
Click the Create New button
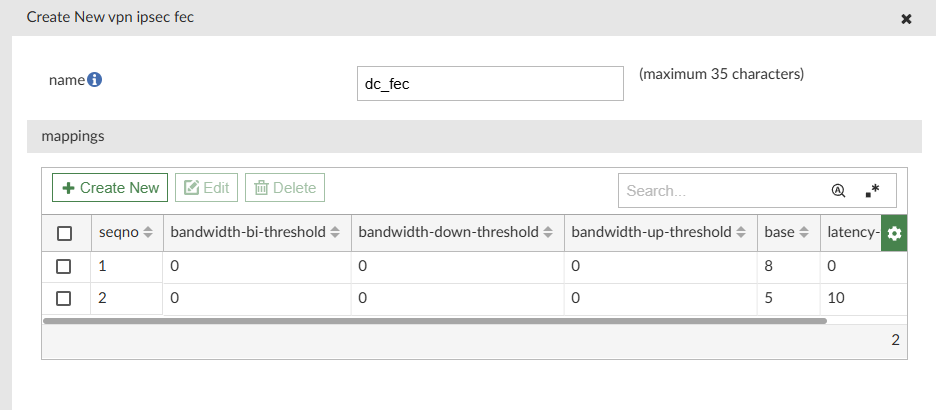(x=110, y=188)
